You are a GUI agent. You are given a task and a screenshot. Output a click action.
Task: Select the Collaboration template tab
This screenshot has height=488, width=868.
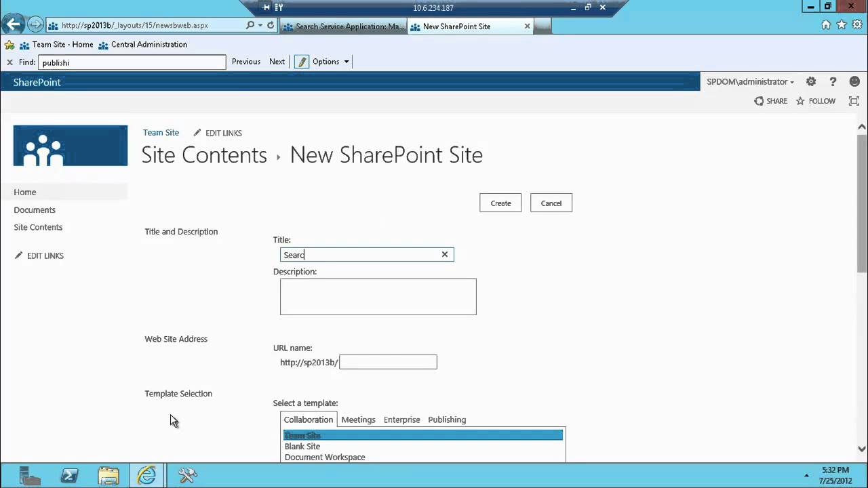coord(309,420)
